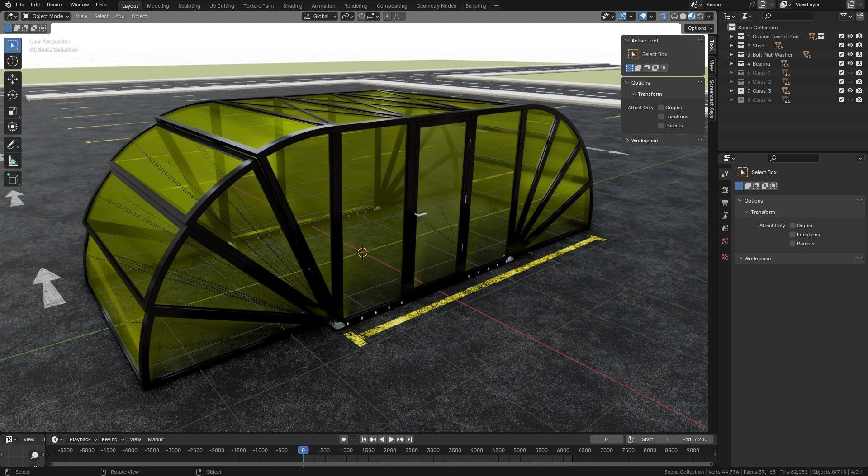Toggle auto keying record button
The image size is (868, 476).
[343, 439]
